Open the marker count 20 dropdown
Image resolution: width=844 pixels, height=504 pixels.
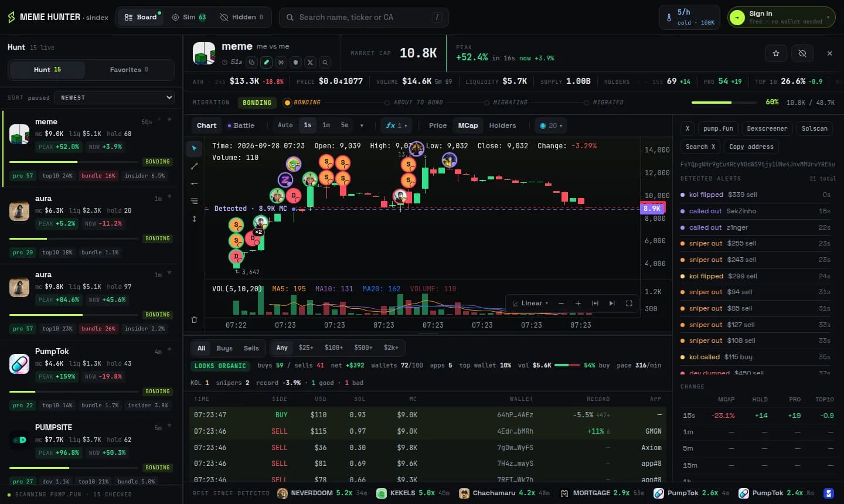[551, 125]
